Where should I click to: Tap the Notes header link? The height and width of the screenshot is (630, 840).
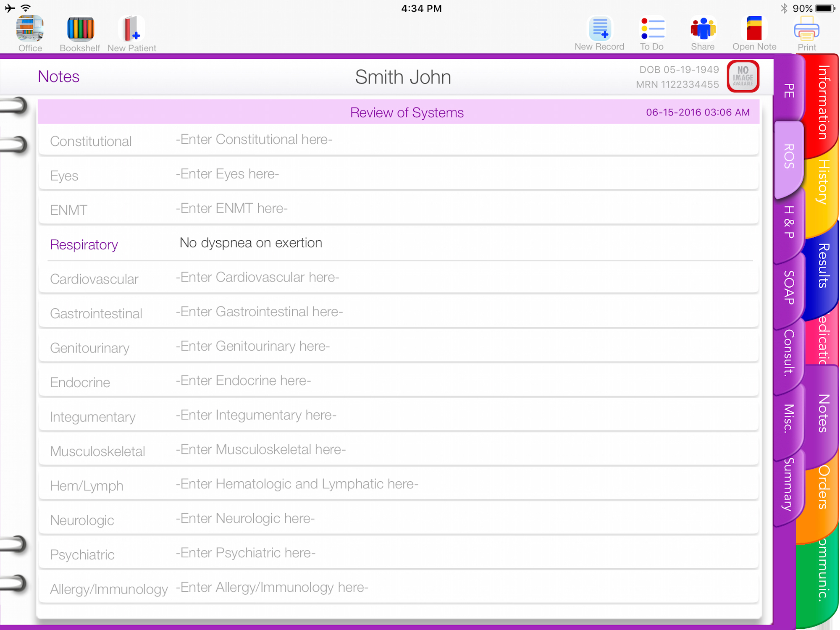(58, 76)
